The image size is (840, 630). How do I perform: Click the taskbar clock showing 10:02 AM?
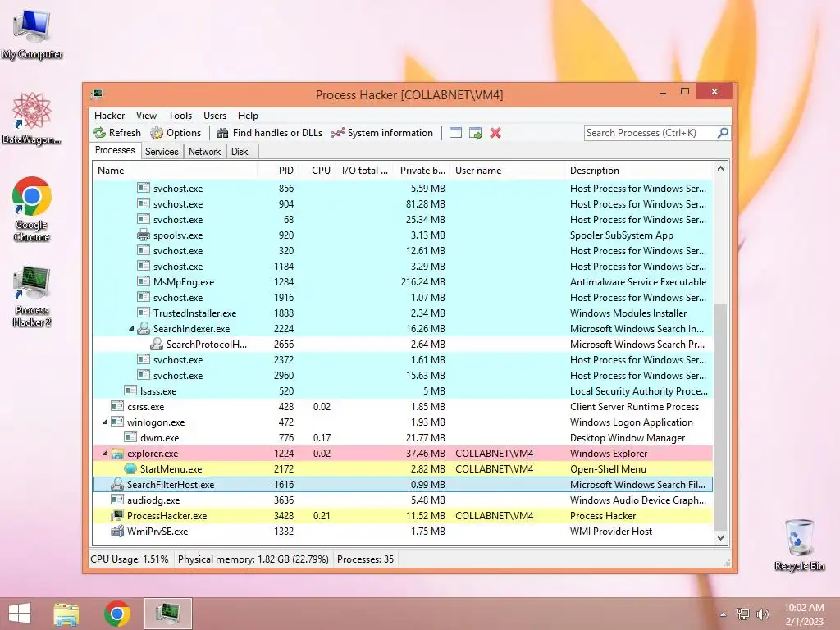804,614
